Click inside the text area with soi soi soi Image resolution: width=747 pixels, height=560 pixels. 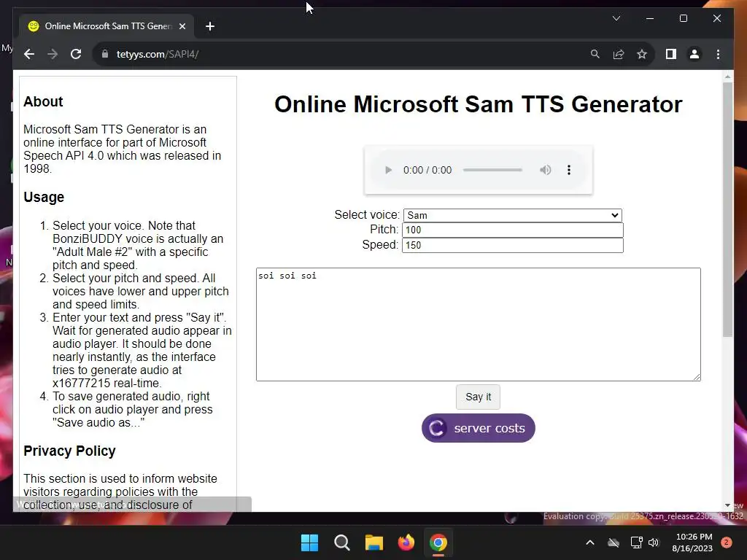pyautogui.click(x=479, y=324)
